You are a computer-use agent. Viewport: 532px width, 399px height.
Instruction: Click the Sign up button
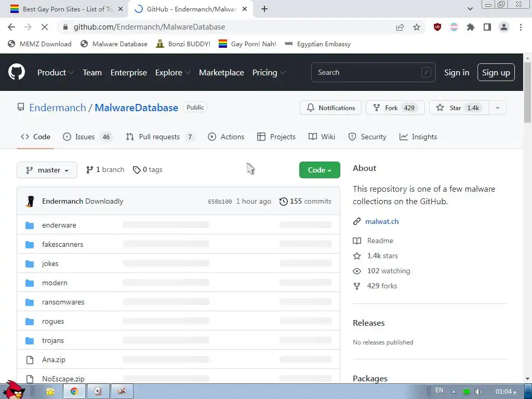pyautogui.click(x=496, y=72)
